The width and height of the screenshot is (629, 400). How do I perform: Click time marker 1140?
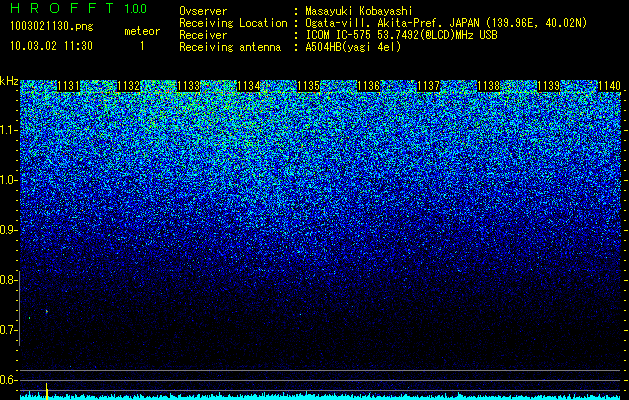pyautogui.click(x=609, y=86)
